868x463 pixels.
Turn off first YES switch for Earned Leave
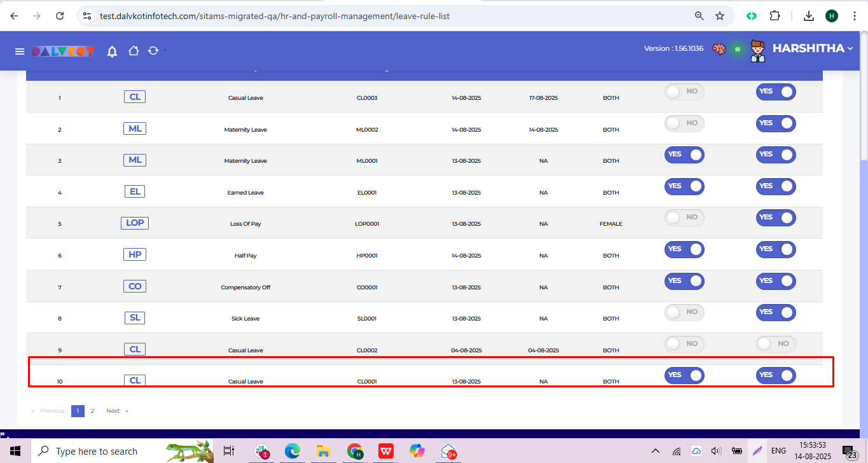pyautogui.click(x=684, y=186)
